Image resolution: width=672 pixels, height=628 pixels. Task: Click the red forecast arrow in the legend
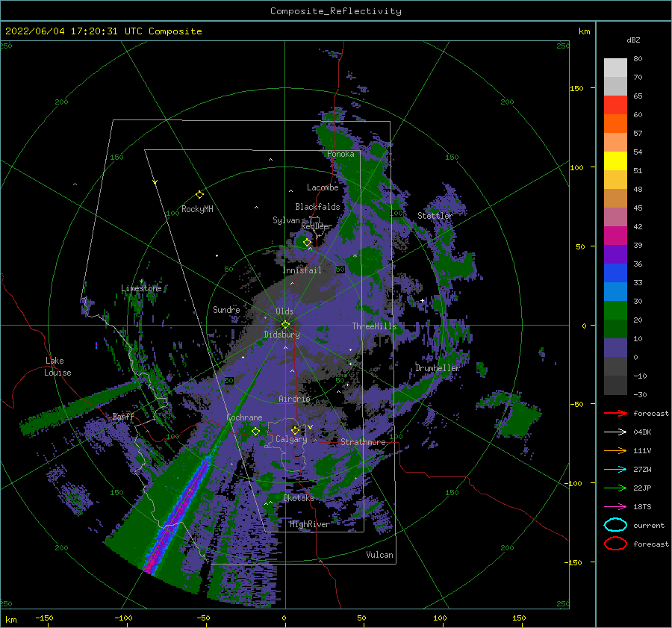pos(615,413)
